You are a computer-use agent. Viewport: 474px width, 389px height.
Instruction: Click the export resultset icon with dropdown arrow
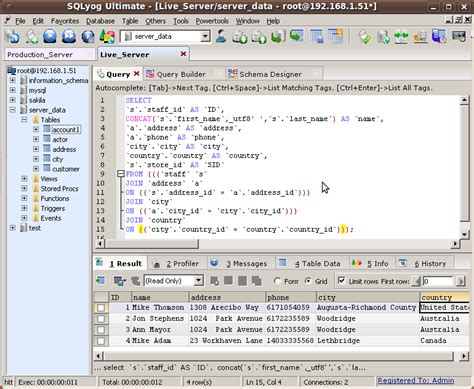coord(119,281)
